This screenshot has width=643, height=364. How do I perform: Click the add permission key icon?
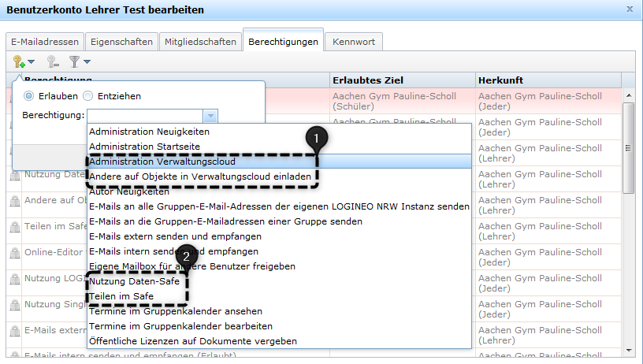tap(19, 62)
